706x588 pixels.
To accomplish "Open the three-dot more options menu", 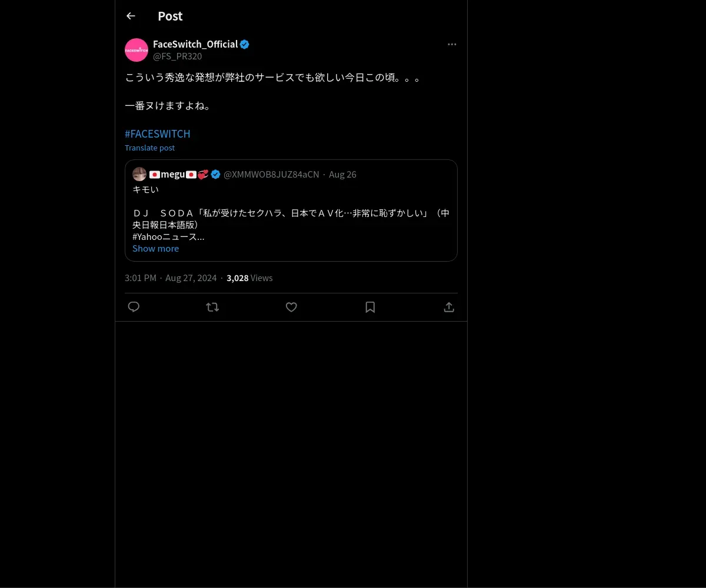I will tap(452, 44).
